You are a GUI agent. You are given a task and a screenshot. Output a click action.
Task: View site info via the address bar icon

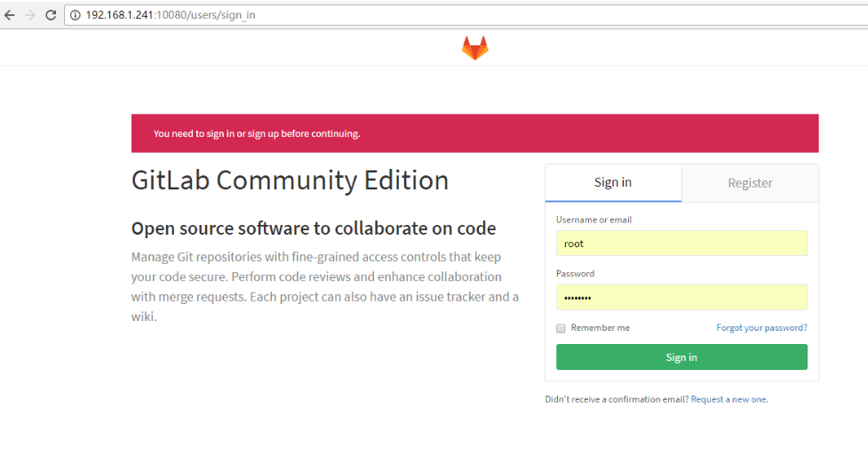[x=76, y=15]
